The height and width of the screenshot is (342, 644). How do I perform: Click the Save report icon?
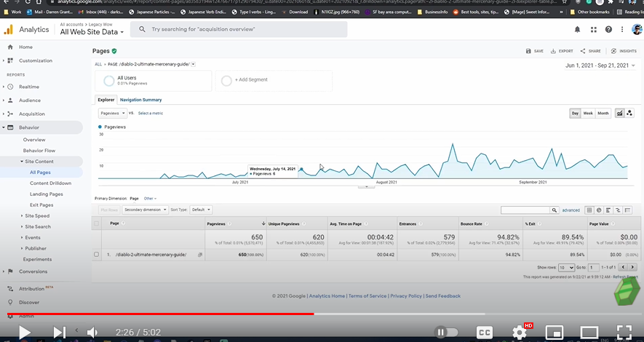(528, 51)
